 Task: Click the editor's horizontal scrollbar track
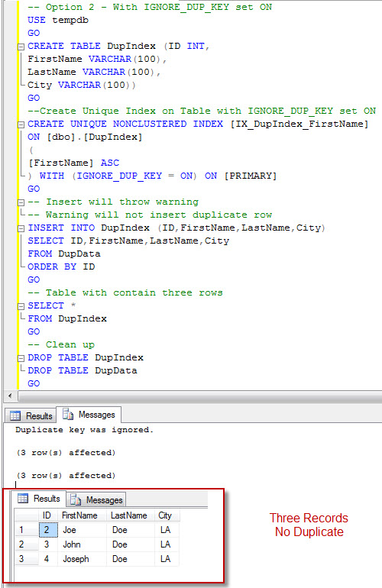199,396
